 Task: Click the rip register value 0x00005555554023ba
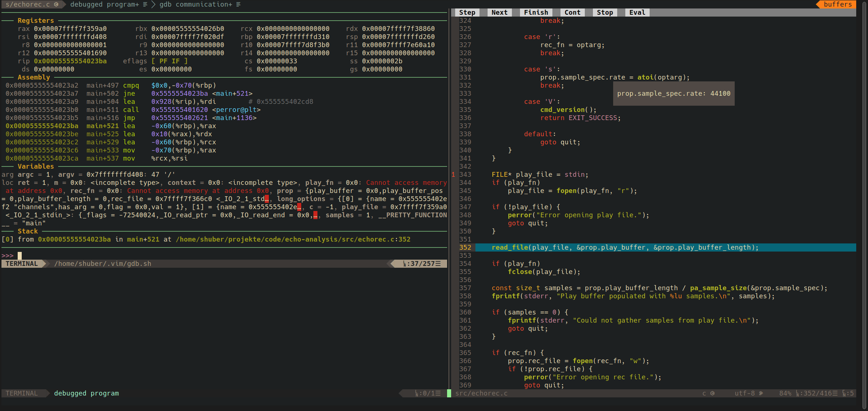[x=70, y=61]
